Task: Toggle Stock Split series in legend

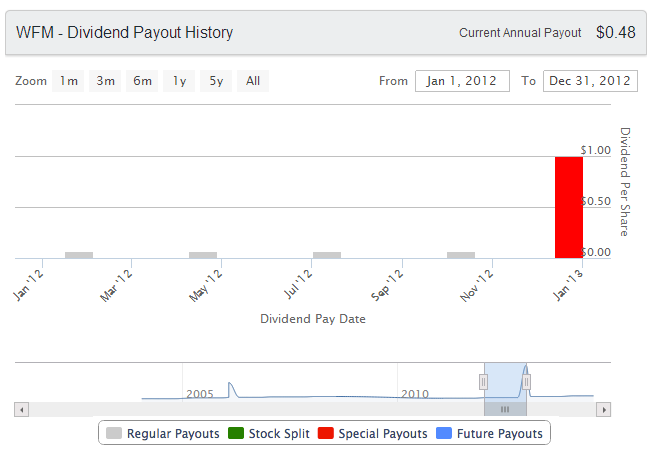Action: [x=269, y=433]
